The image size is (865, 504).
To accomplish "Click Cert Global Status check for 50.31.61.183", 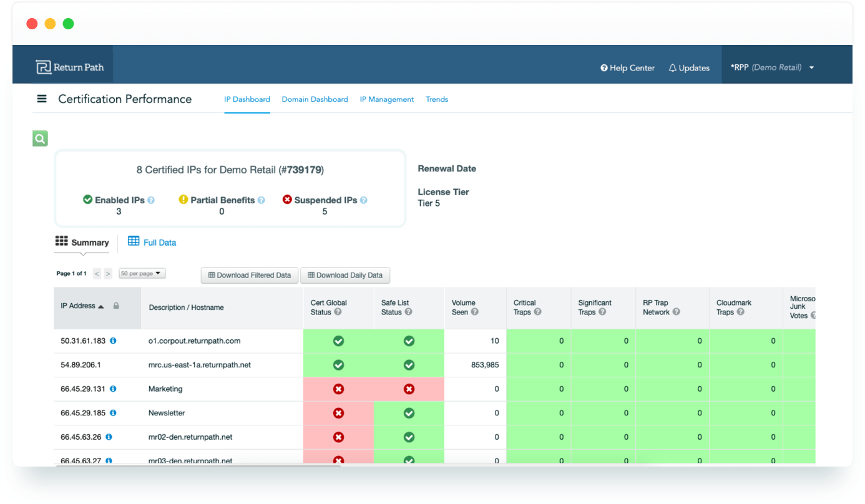I will [338, 341].
